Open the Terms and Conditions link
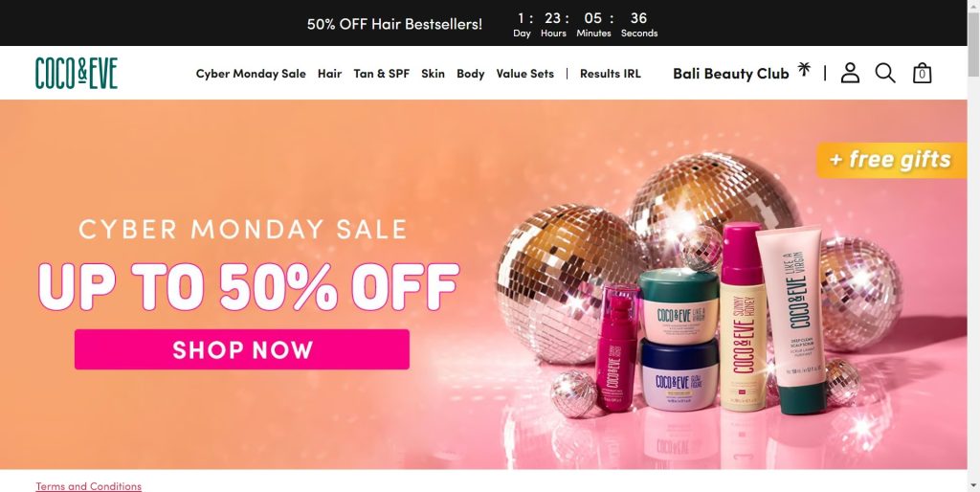 pyautogui.click(x=89, y=486)
